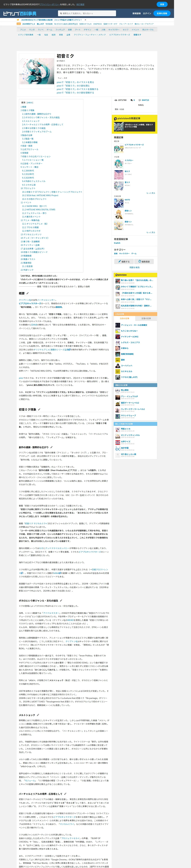
Task: Open pixivision article 未来へと続く旅♪ 初音ミク
Action: [136, 299]
